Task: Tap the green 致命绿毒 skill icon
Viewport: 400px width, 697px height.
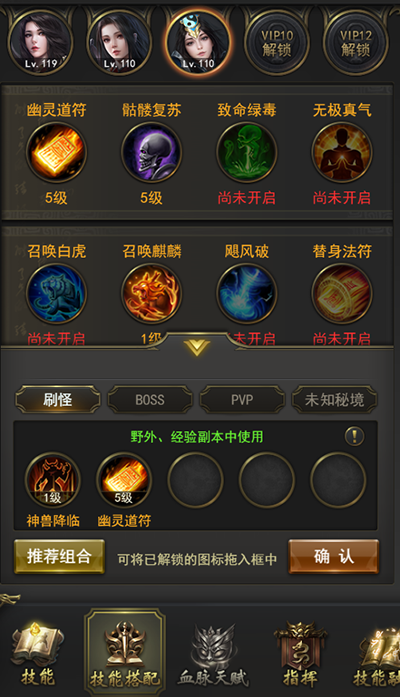Action: point(247,152)
